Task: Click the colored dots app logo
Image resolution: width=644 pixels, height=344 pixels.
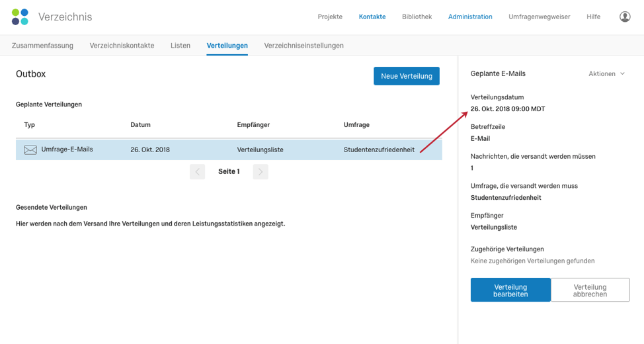Action: point(20,17)
